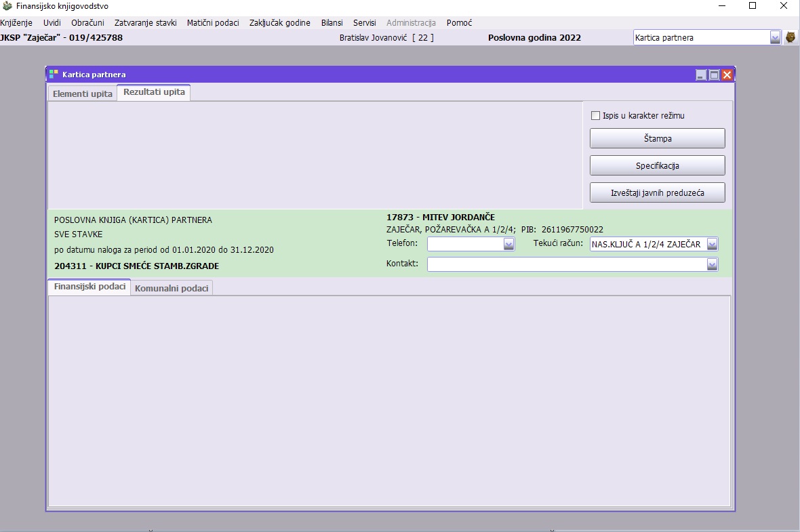Open the Matični podaci menu
800x532 pixels.
pos(213,22)
